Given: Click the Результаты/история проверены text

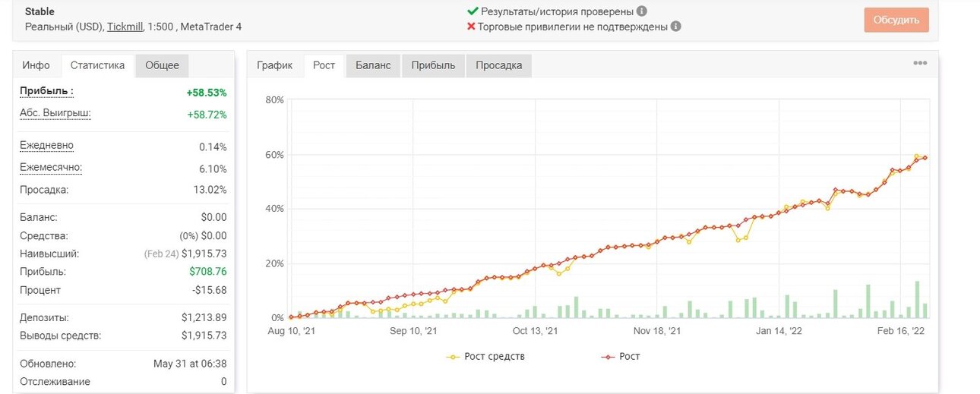Looking at the screenshot, I should [558, 11].
